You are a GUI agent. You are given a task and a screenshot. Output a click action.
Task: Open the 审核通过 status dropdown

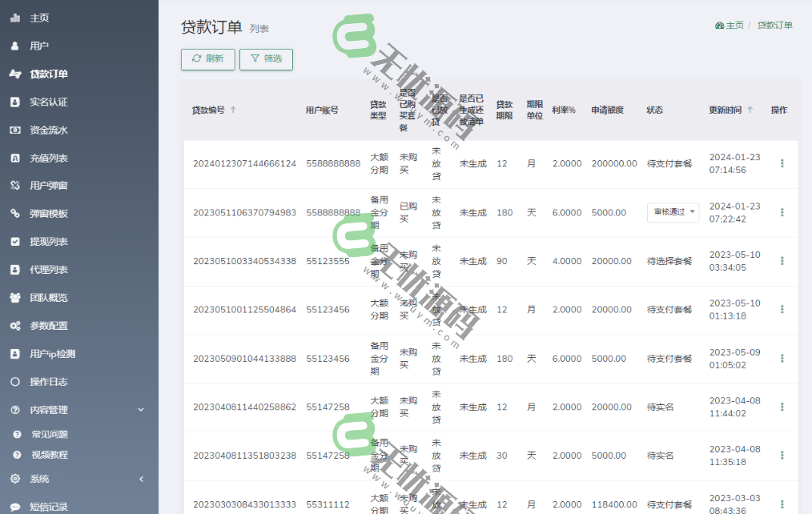click(x=673, y=212)
